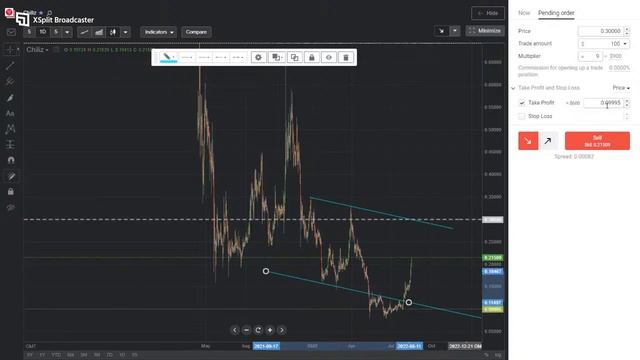Select the buy direction up-arrow button

point(548,141)
